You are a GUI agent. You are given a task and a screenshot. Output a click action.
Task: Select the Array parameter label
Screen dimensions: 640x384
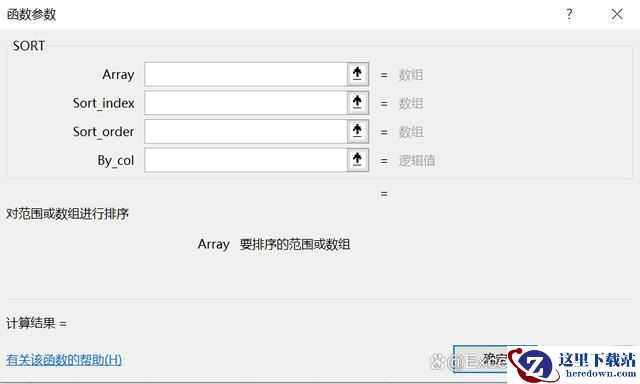(x=118, y=75)
